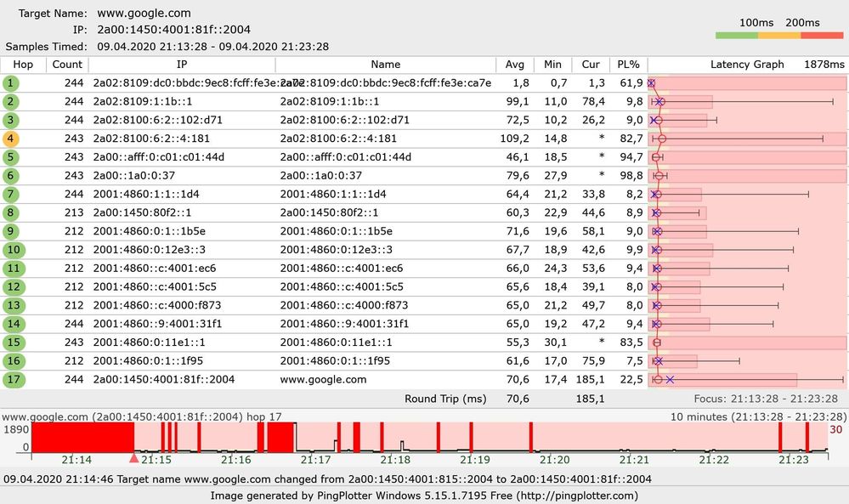
Task: Click the green 100ms legend swatch
Action: coord(736,36)
